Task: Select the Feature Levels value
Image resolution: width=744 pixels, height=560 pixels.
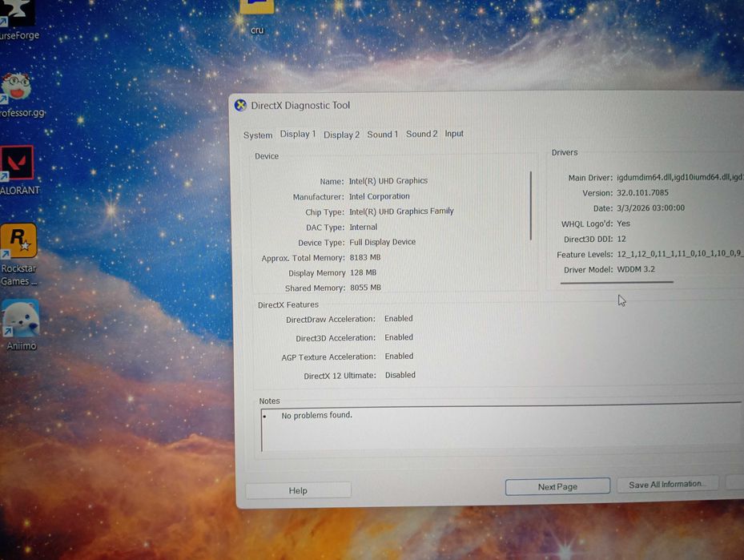Action: coord(680,253)
